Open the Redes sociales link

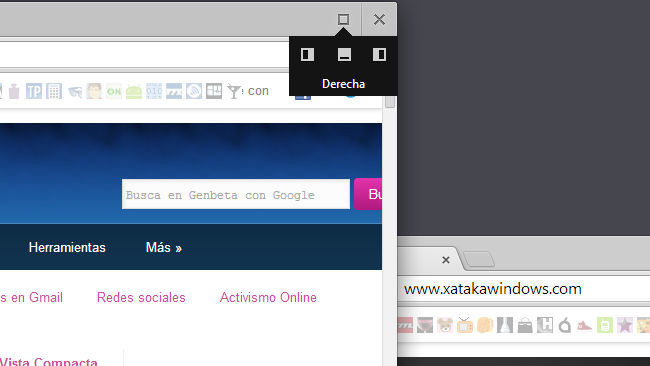(x=141, y=297)
